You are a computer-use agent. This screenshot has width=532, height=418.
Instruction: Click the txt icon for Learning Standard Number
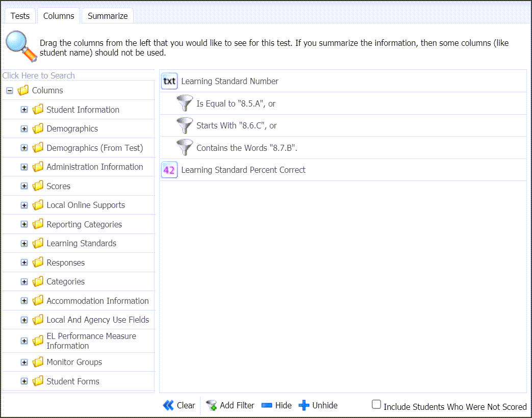pyautogui.click(x=169, y=81)
